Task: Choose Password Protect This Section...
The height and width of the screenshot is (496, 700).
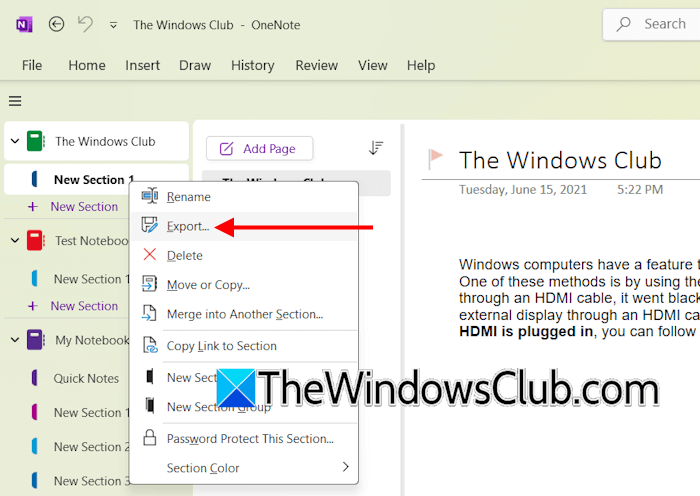Action: (x=244, y=439)
